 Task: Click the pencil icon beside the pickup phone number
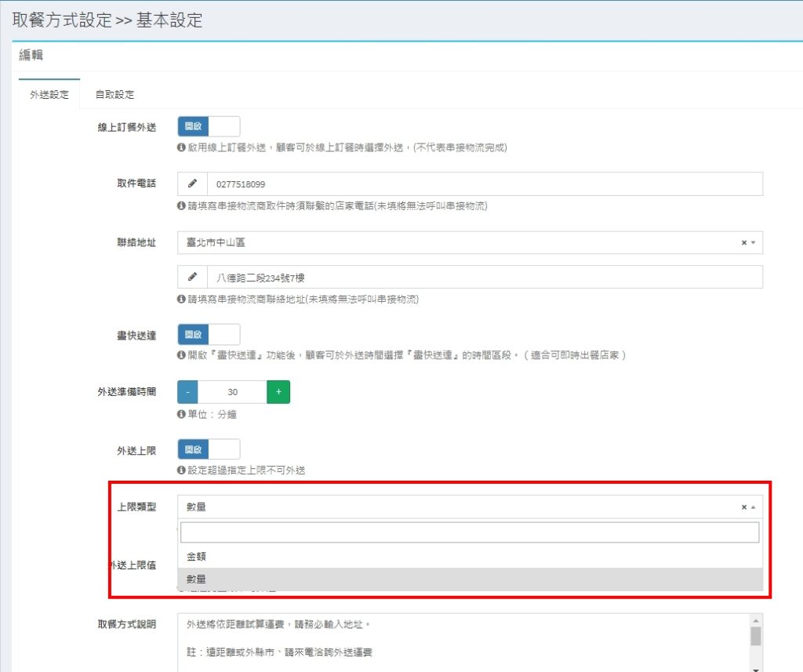click(192, 184)
